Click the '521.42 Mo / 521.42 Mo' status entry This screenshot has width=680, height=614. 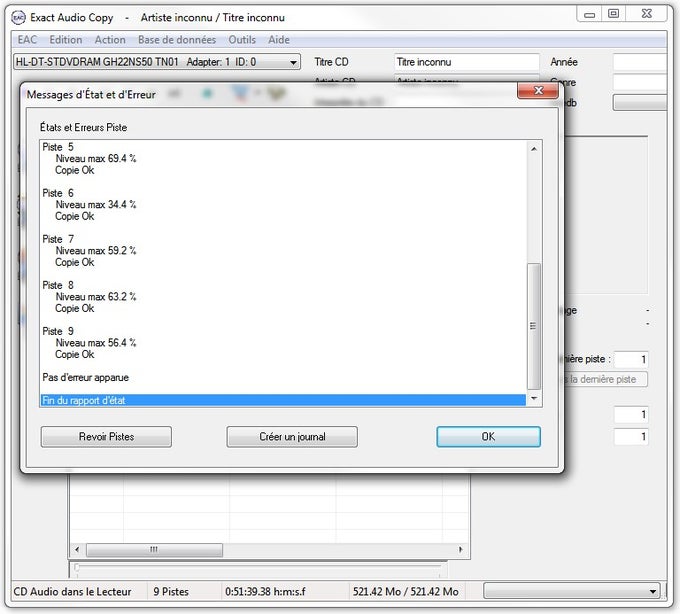click(405, 591)
